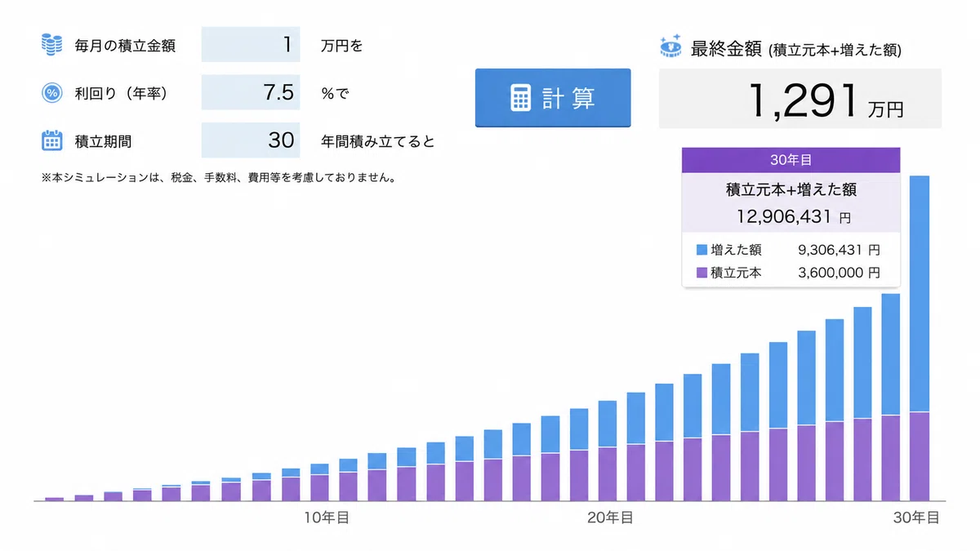Click the calendar icon beside 積立期間
The image size is (980, 551).
coord(52,140)
